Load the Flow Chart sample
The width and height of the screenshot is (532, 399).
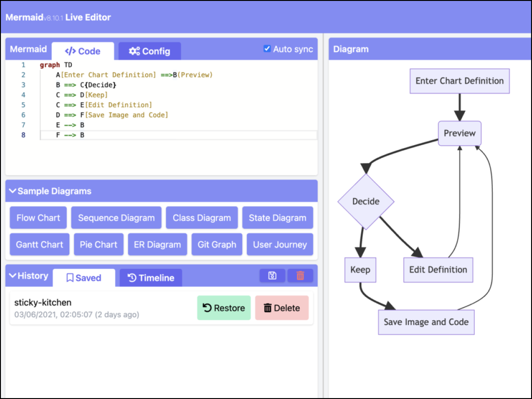click(38, 218)
